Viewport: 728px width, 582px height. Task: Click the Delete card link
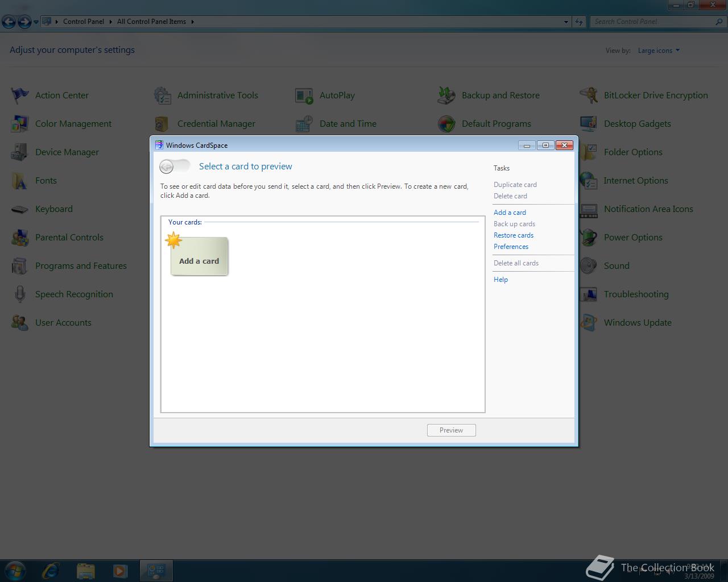coord(510,196)
